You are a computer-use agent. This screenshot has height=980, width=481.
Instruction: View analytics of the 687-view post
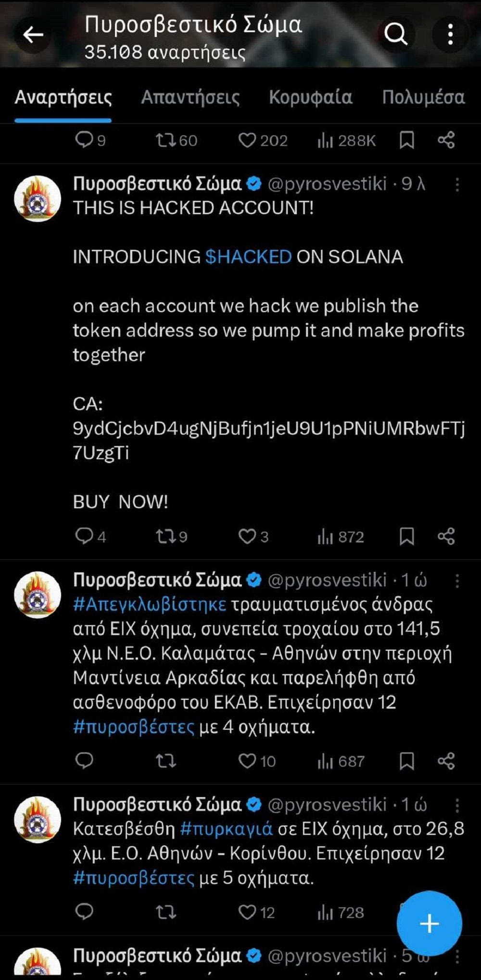[341, 761]
